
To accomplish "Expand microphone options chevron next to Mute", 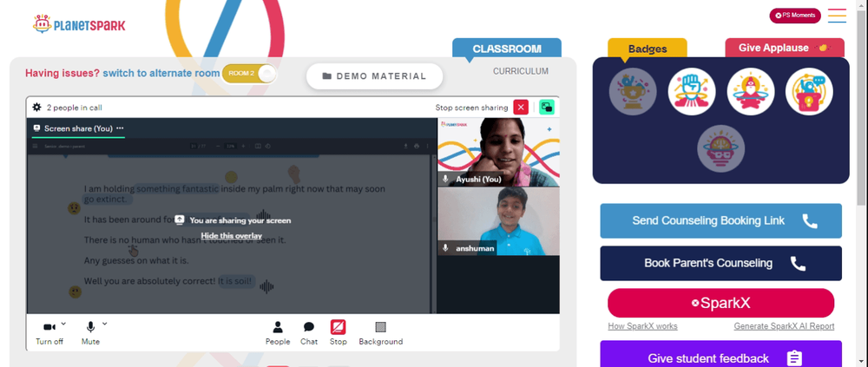I will coord(105,324).
